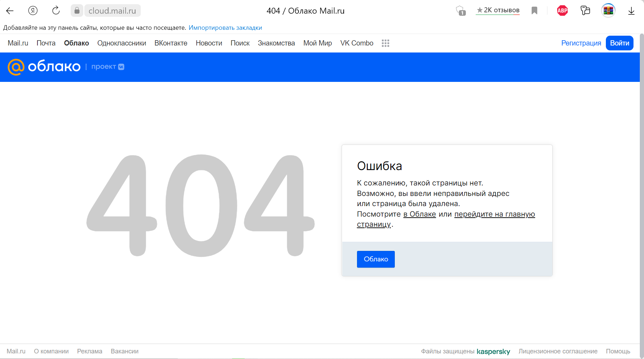
Task: Click the VK проект badge
Action: coord(108,67)
